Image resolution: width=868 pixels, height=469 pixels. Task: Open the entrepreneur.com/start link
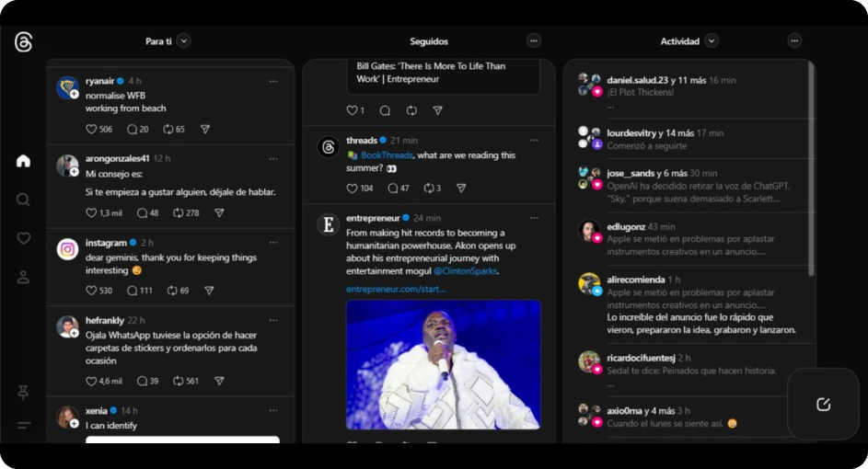point(396,289)
